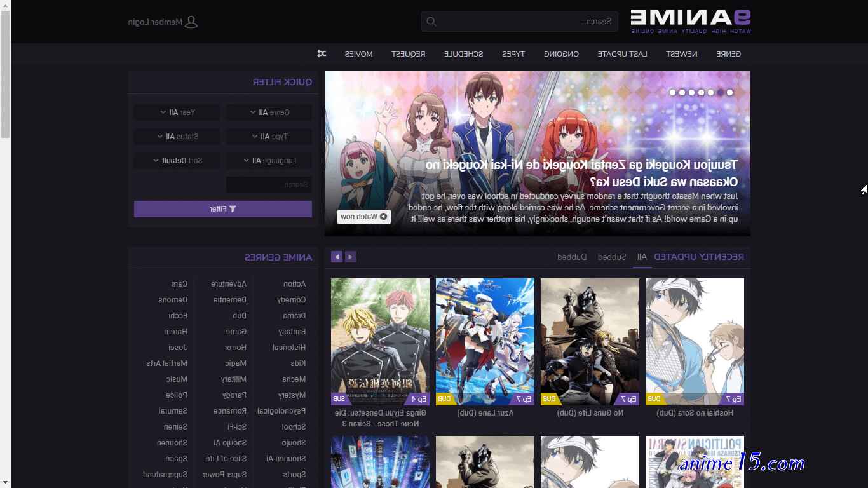Switch to the Dubbed tab

click(x=573, y=257)
